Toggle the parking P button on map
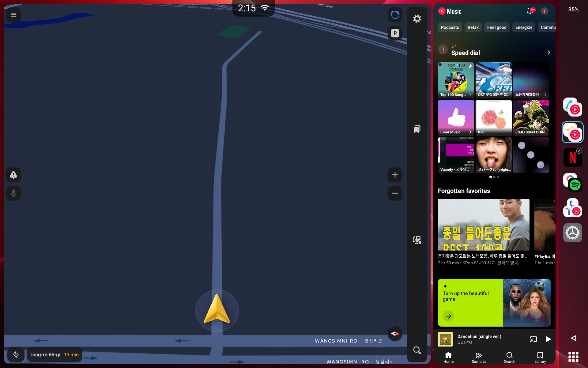Screen dimensions: 588x368 395,33
